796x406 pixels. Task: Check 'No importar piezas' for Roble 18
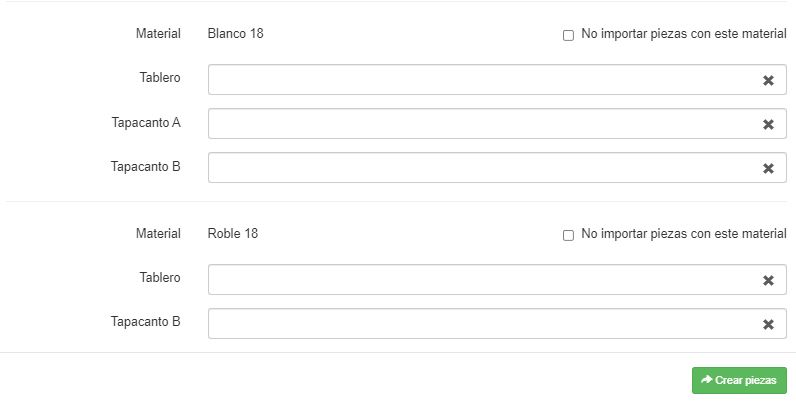[x=569, y=235]
